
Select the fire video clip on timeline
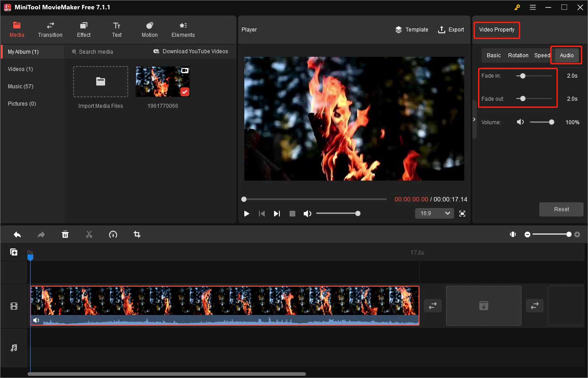tap(225, 306)
